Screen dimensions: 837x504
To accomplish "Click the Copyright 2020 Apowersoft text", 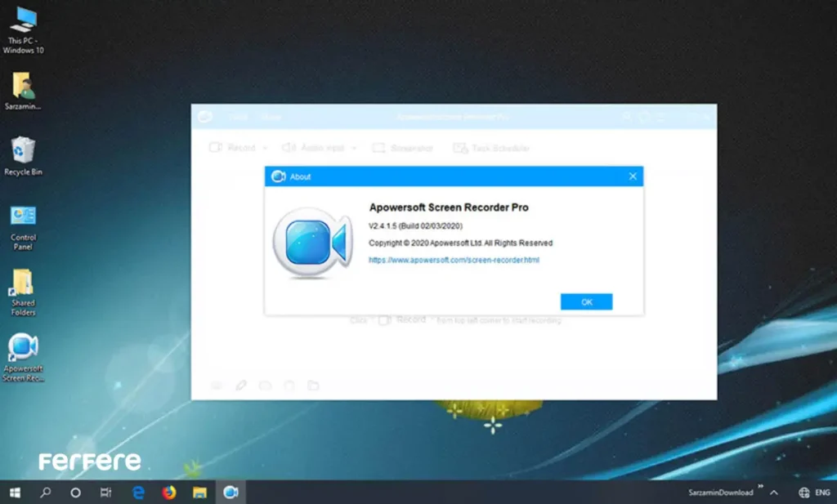I will point(460,243).
